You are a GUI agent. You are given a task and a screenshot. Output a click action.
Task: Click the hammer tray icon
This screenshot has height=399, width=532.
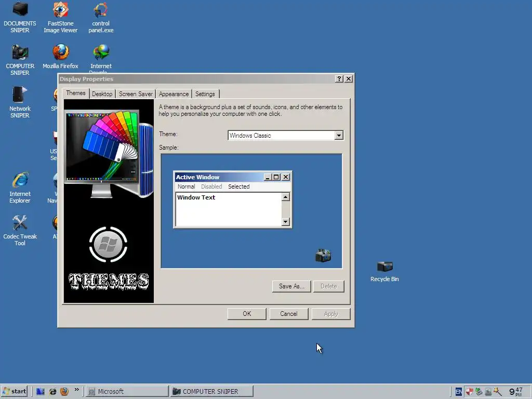coord(498,392)
